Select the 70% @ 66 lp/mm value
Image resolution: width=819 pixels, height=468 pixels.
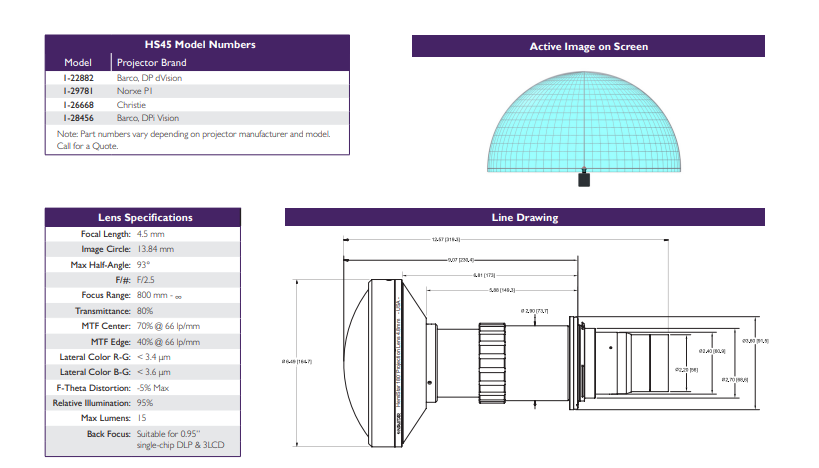[168, 326]
